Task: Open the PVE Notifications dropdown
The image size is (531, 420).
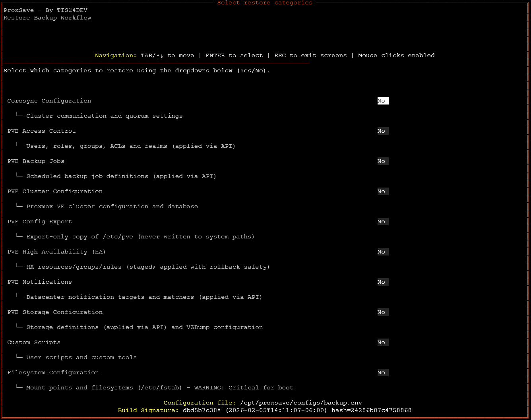Action: (x=382, y=282)
